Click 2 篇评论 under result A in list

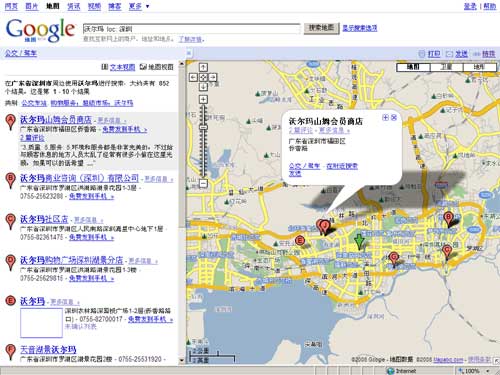[x=32, y=138]
